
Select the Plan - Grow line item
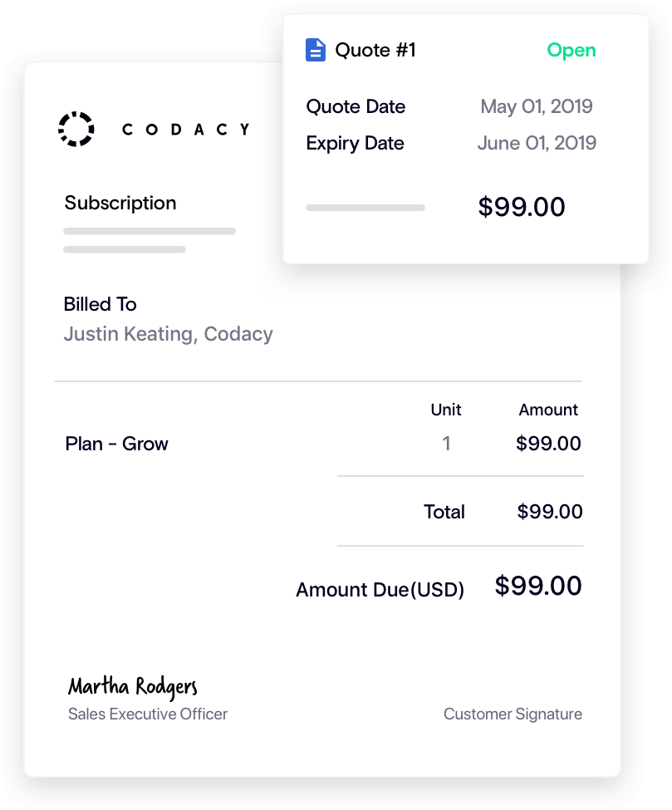click(x=117, y=444)
